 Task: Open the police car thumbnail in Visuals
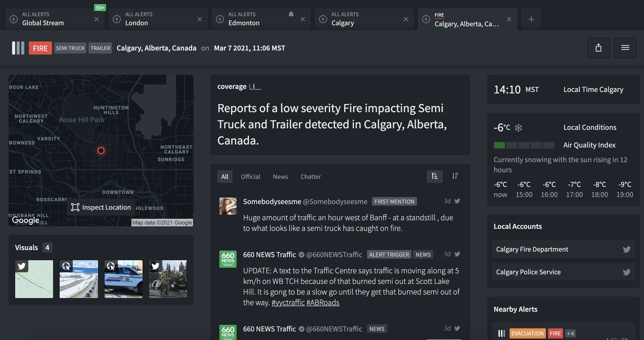124,279
